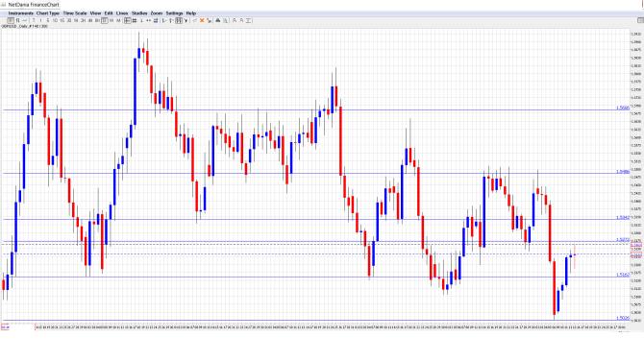The image size is (644, 362).
Task: Click left-aligned bar scale icon
Action: click(x=164, y=20)
